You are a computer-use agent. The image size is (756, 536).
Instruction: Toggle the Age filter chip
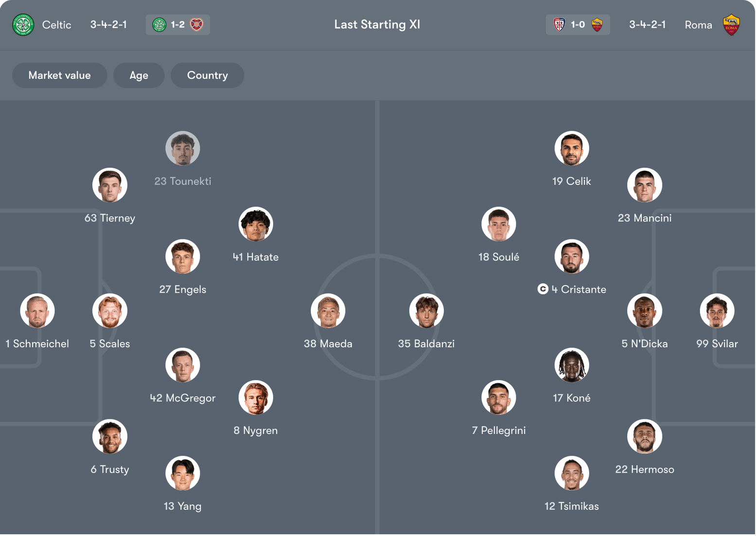tap(139, 75)
